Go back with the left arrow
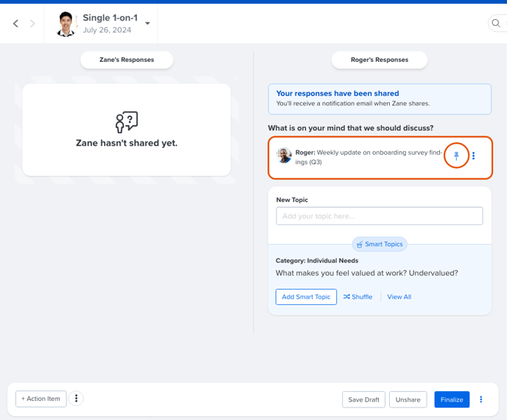Image resolution: width=507 pixels, height=420 pixels. coord(15,24)
